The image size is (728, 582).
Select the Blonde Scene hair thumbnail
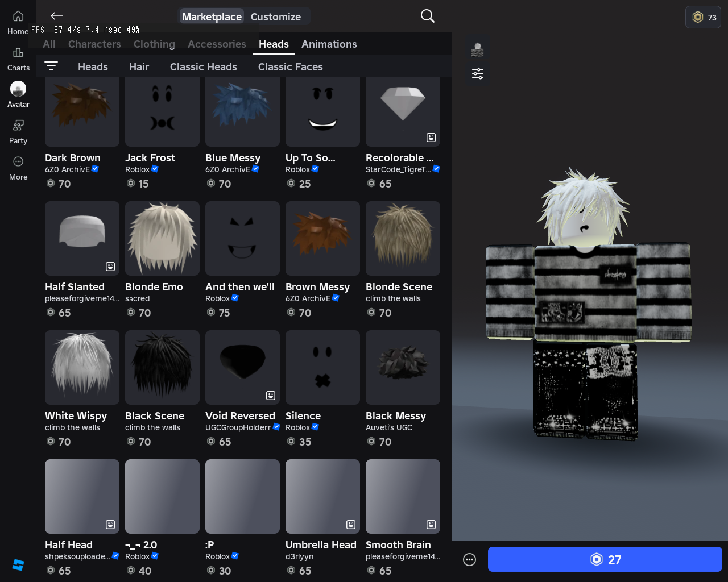coord(403,238)
